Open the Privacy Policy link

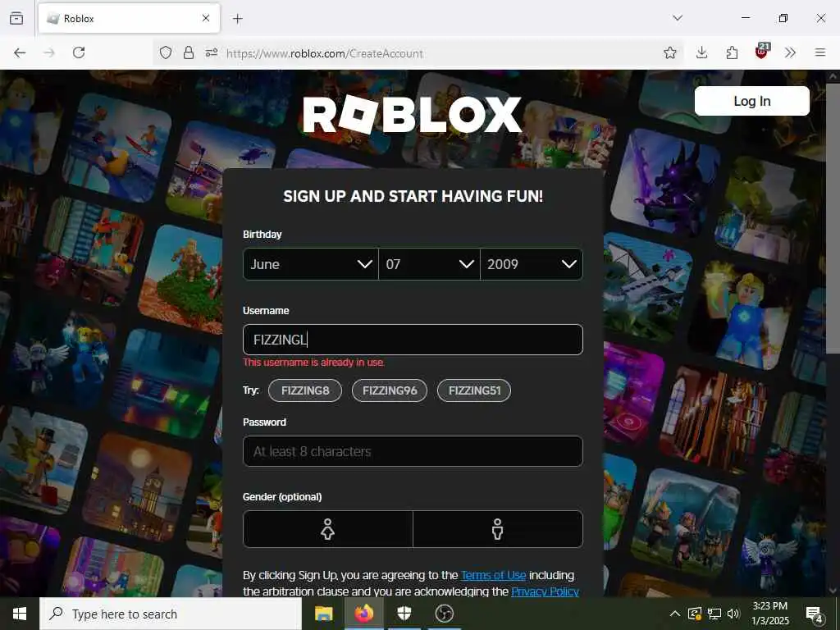[545, 591]
